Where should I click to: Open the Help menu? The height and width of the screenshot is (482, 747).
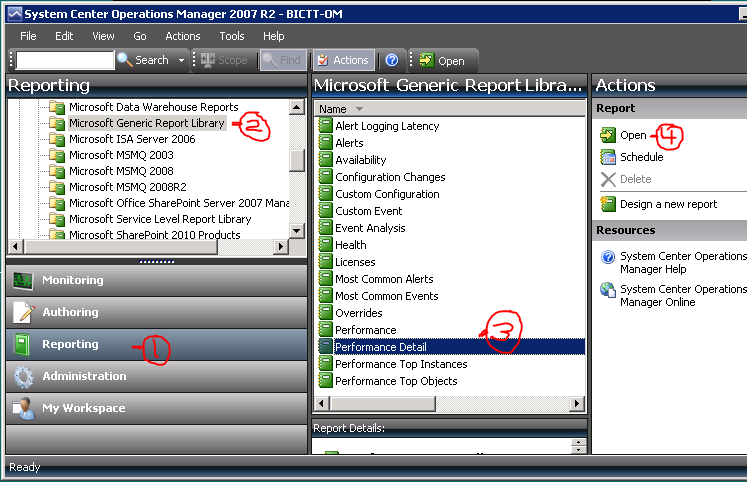click(273, 36)
